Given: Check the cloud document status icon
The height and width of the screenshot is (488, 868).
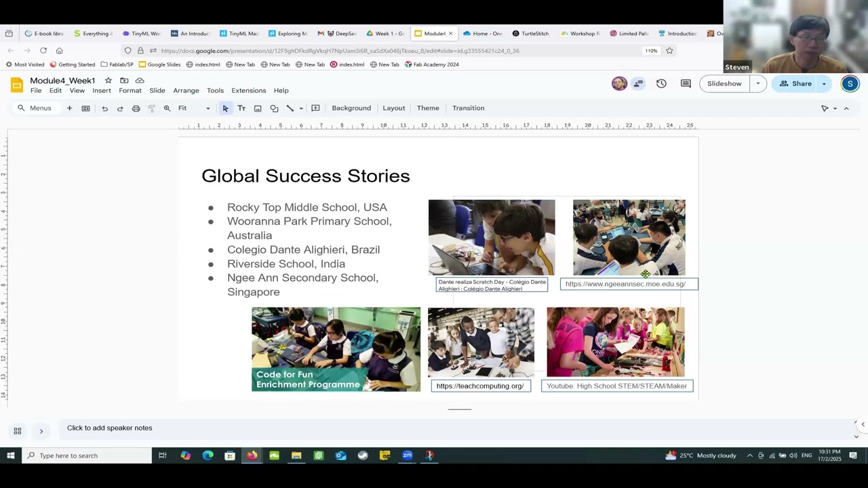Looking at the screenshot, I should coord(140,81).
